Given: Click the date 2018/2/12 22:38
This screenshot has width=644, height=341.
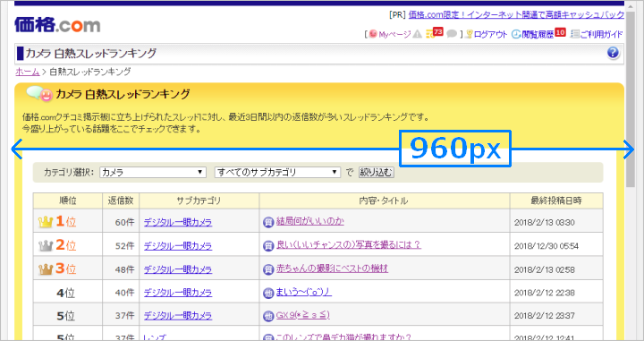Looking at the screenshot, I should pyautogui.click(x=544, y=293).
